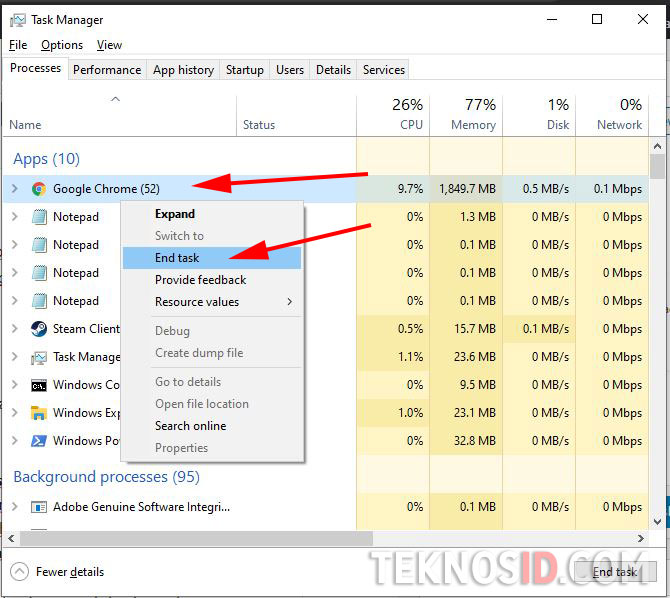This screenshot has height=598, width=670.
Task: Switch to the App history tab
Action: point(183,70)
